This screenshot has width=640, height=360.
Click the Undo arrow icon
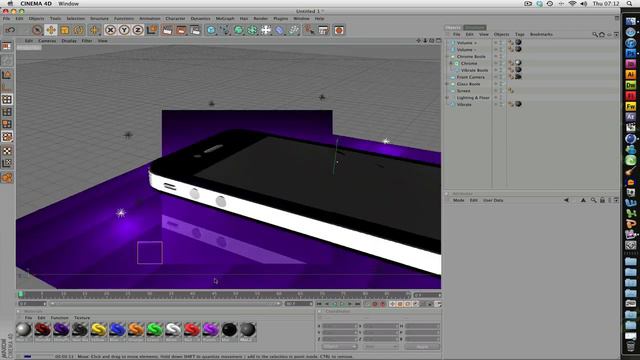(10, 30)
